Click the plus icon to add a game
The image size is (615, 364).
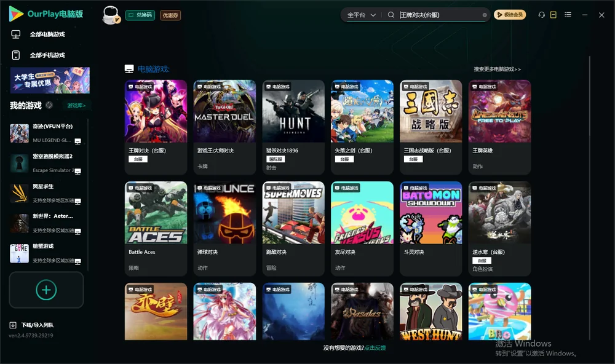point(46,290)
